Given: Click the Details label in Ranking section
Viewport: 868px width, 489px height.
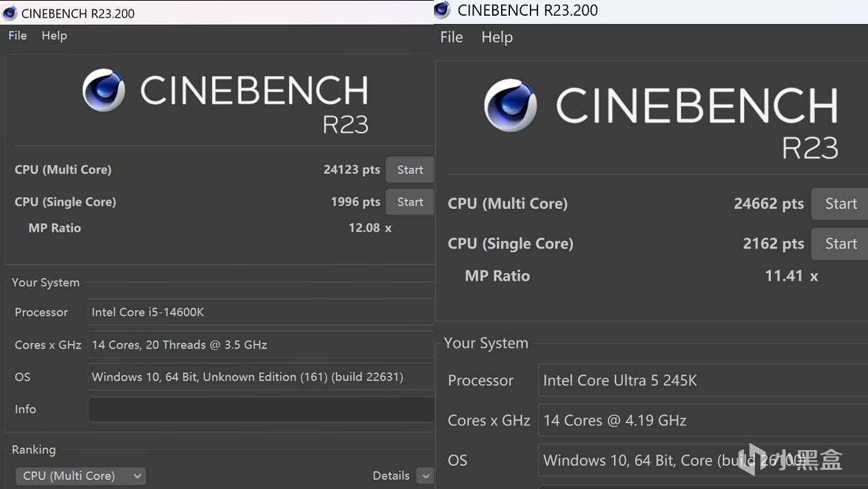Looking at the screenshot, I should pyautogui.click(x=391, y=475).
